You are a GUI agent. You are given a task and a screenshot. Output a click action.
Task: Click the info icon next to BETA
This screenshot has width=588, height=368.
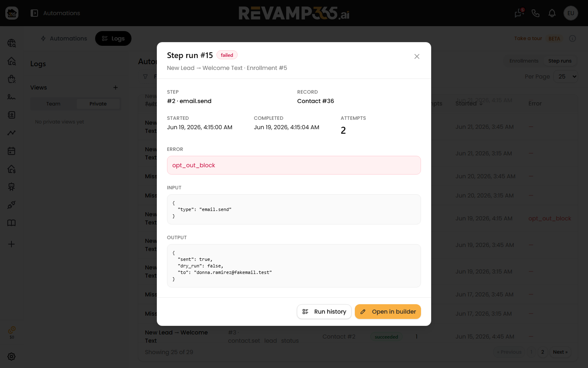coord(572,38)
